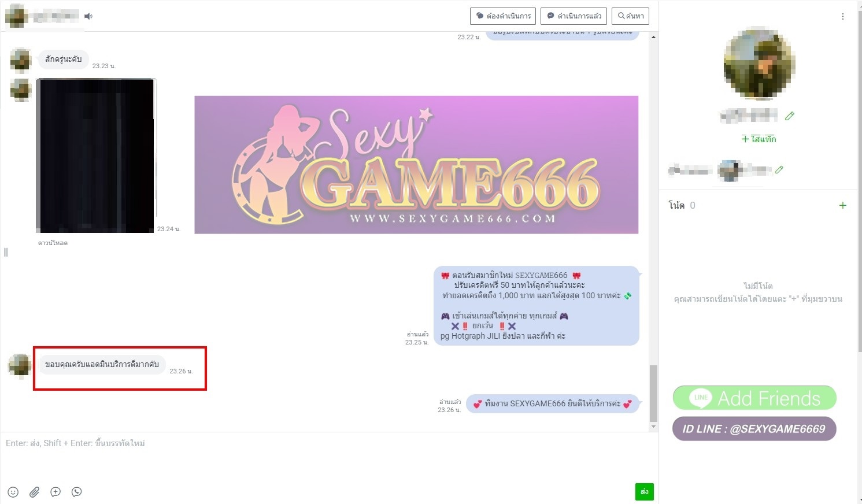Open saved replies chat-plus icon

56,492
